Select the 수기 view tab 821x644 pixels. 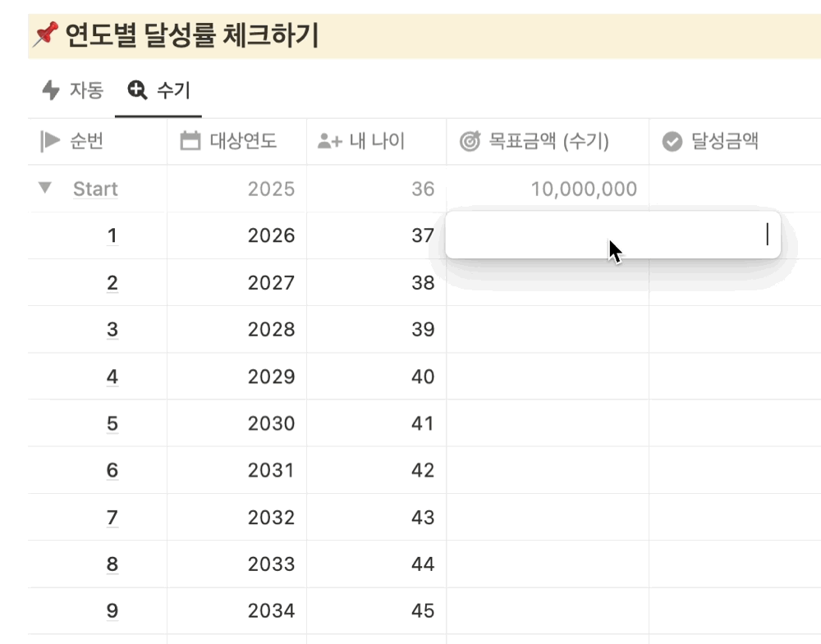tap(158, 90)
